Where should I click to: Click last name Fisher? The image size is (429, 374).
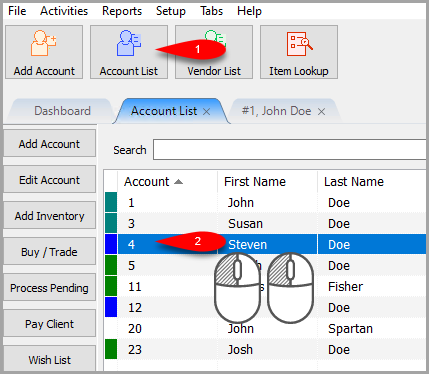(x=346, y=287)
